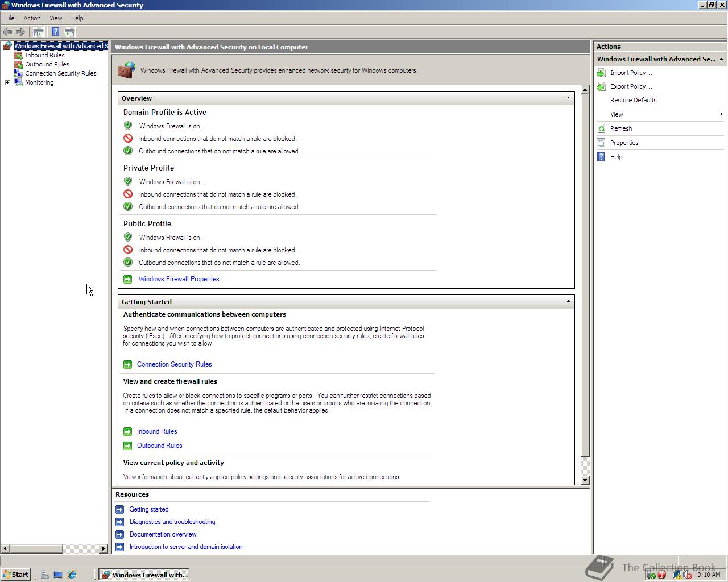Click the details pane scroll-up arrow

(x=585, y=90)
